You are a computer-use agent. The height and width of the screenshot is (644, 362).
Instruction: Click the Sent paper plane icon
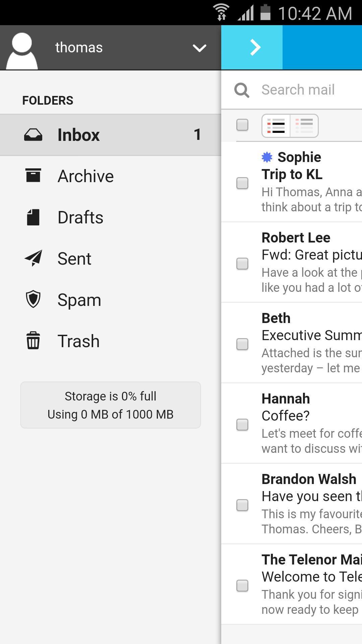point(33,258)
